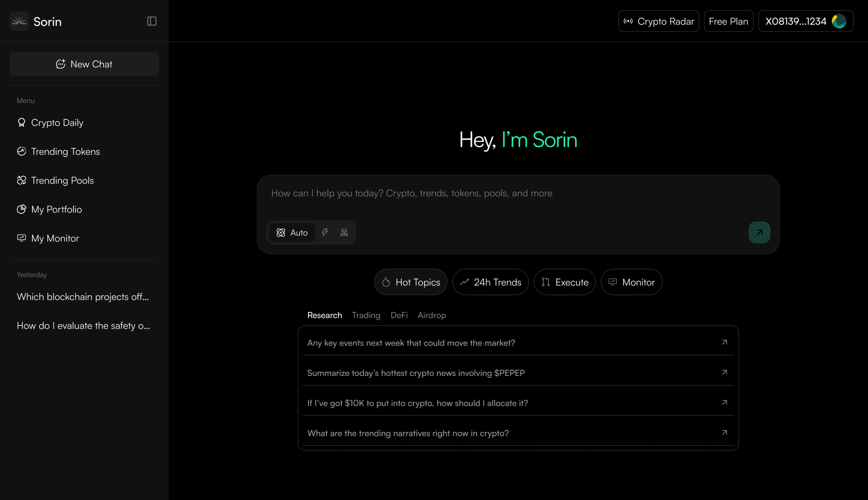Switch to the Trading tab
The image size is (868, 500).
(366, 315)
